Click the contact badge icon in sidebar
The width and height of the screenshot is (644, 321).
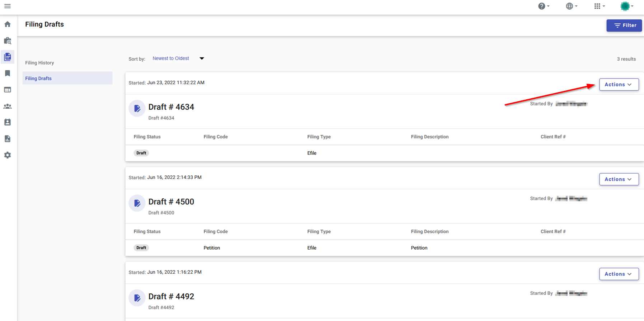coord(8,122)
